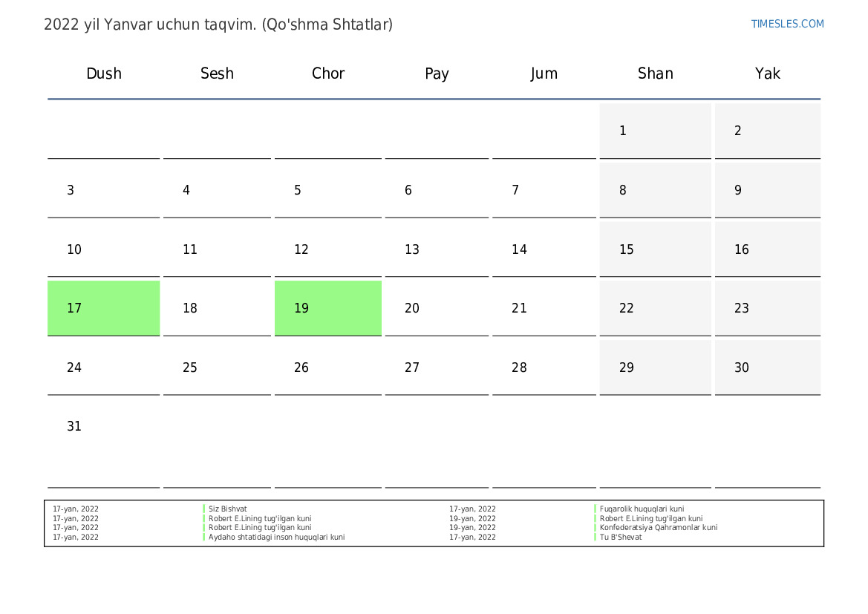
Task: Choose day 30 in the calendar
Action: (x=768, y=367)
